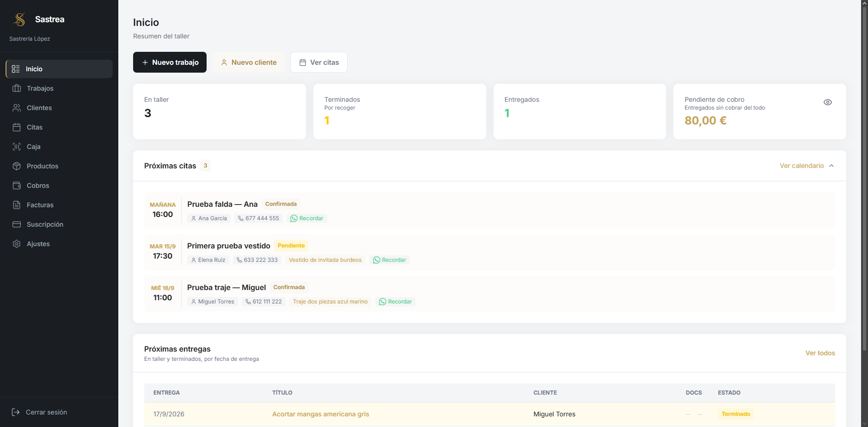Send WhatsApp reminder to Elena Ruiz
The width and height of the screenshot is (868, 427).
[x=390, y=260]
